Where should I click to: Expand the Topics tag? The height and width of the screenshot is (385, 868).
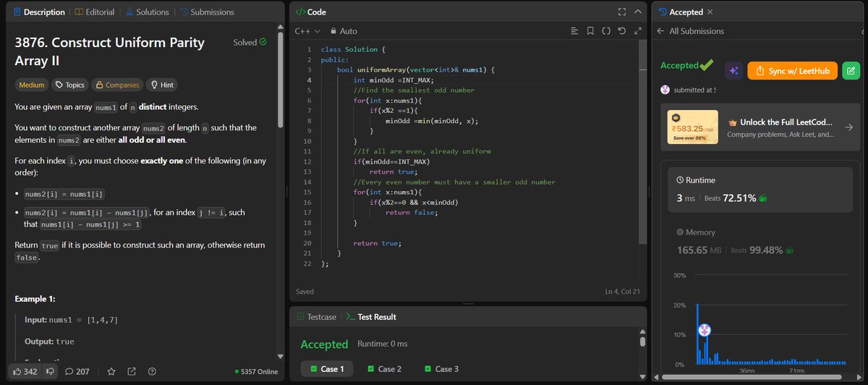70,85
